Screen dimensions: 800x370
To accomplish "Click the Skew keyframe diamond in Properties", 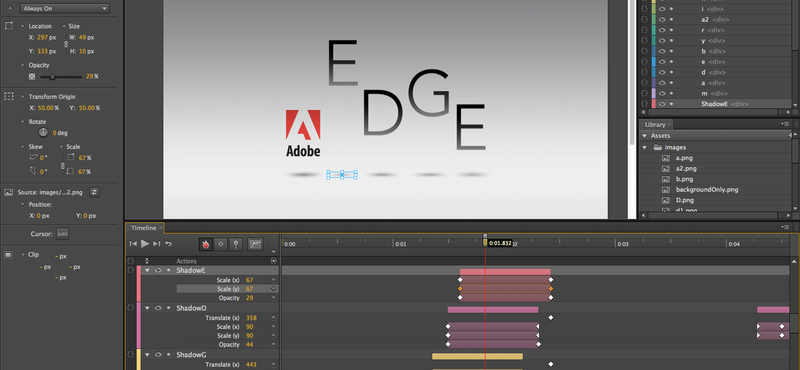I will pos(22,147).
